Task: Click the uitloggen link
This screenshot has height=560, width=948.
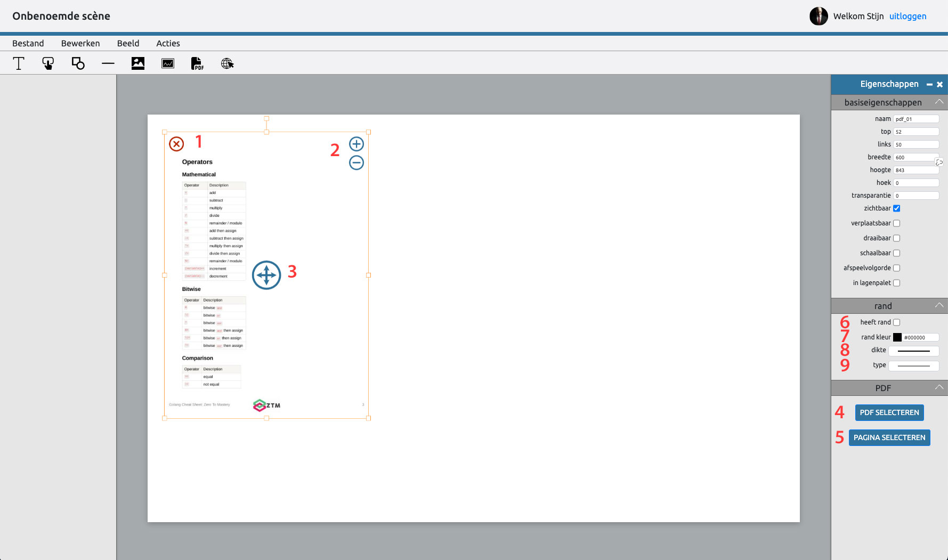Action: 908,17
